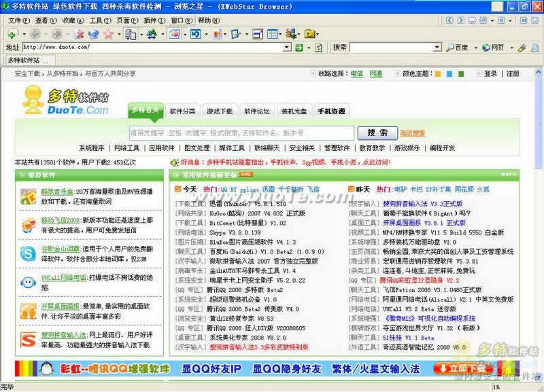Select the green color theme swatch

[461, 74]
